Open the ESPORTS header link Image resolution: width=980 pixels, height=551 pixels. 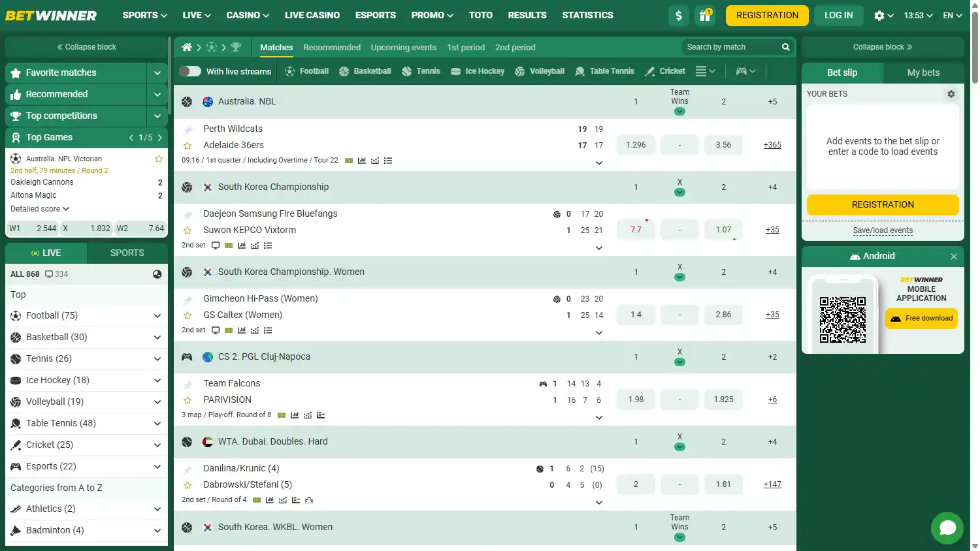click(376, 15)
